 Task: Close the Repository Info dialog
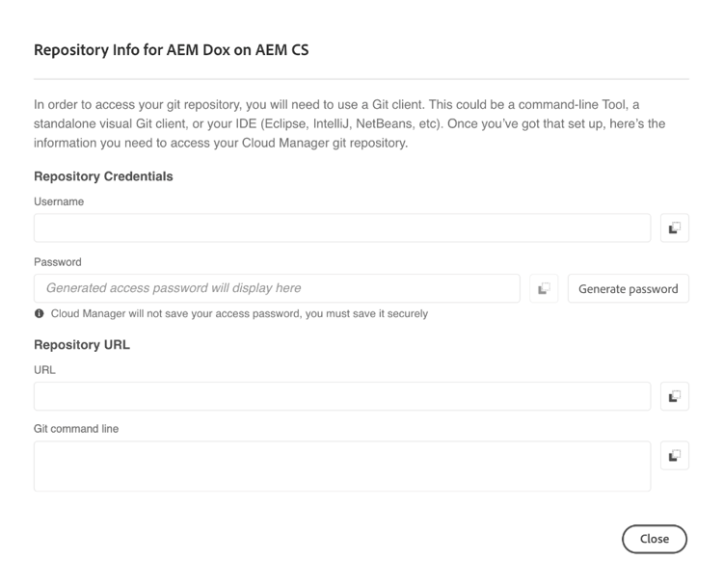point(654,539)
